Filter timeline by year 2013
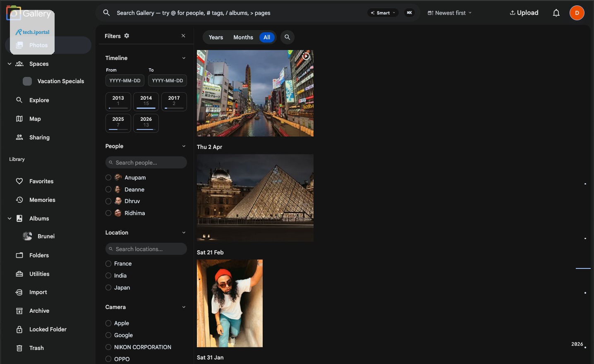The image size is (594, 364). [x=118, y=101]
